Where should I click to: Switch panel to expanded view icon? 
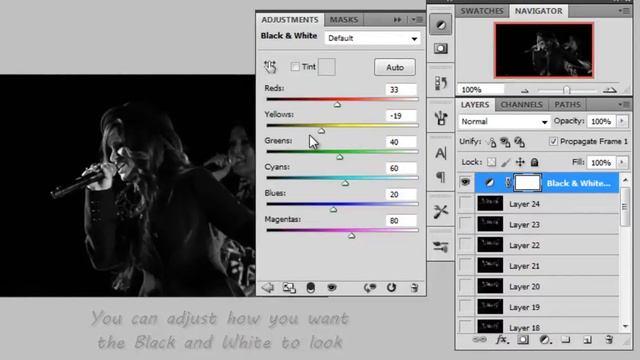click(x=289, y=288)
